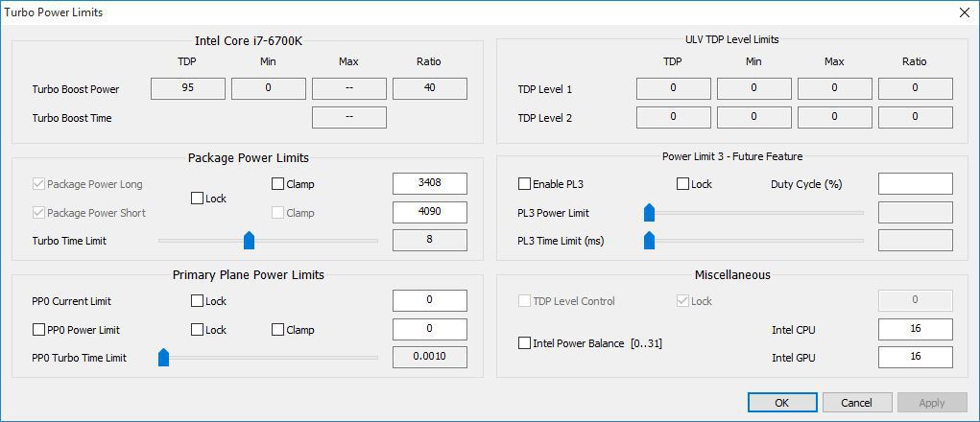Click the Turbo Boost Power Max box
This screenshot has width=980, height=422.
(349, 88)
